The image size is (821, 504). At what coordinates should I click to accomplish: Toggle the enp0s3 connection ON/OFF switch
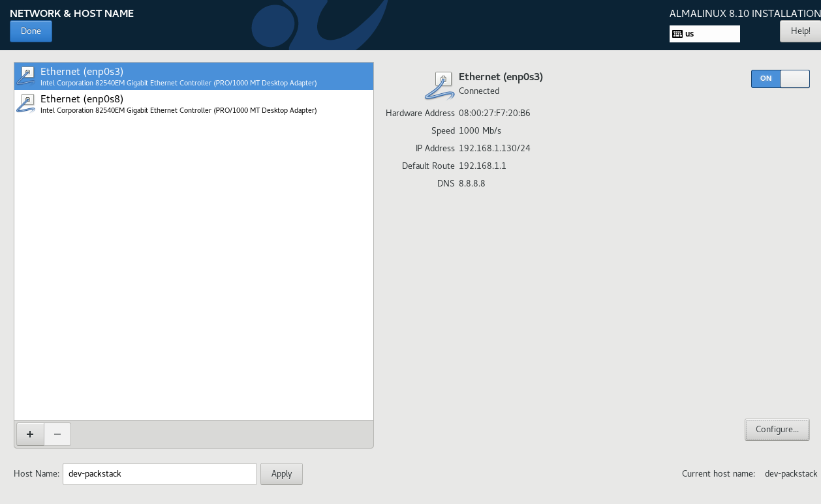tap(780, 78)
